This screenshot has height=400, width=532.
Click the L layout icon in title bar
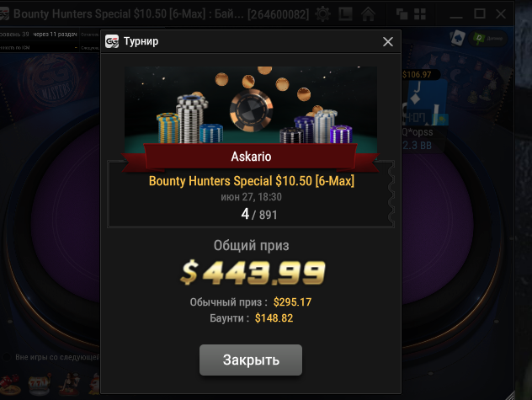pos(345,14)
